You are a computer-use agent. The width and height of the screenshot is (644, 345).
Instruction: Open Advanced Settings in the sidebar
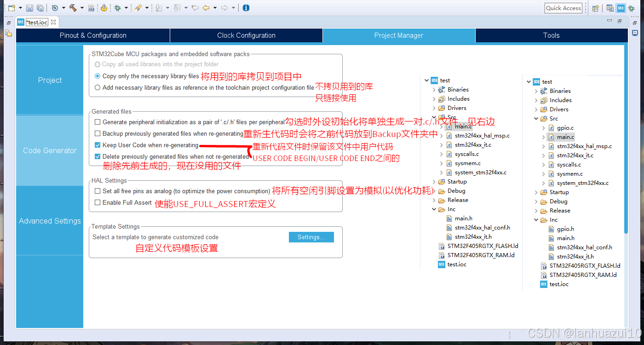[50, 221]
